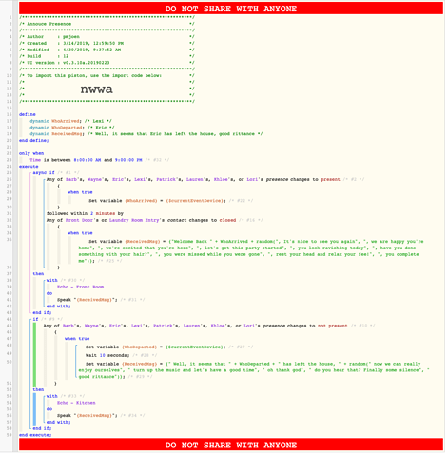Select the WhoArrived variable definition

(x=70, y=121)
